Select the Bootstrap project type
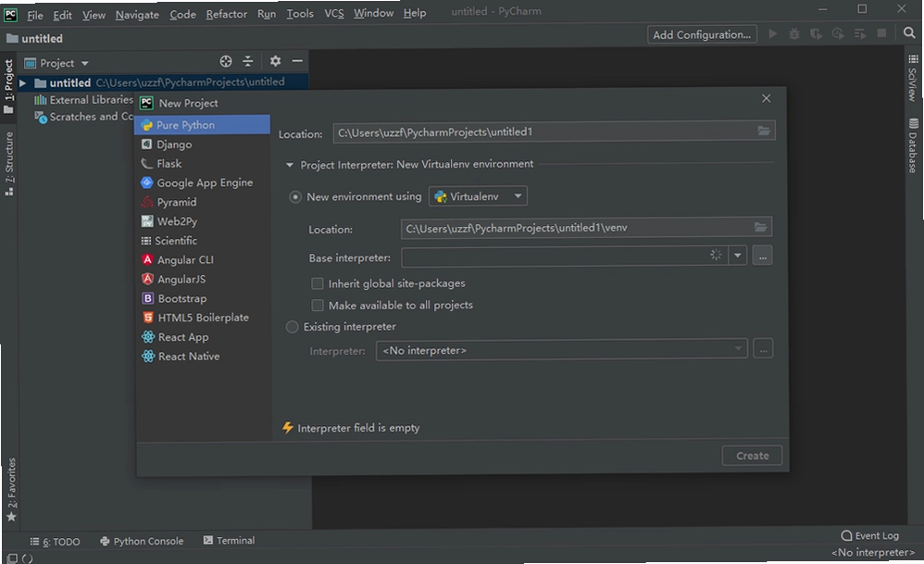This screenshot has width=924, height=564. click(203, 299)
